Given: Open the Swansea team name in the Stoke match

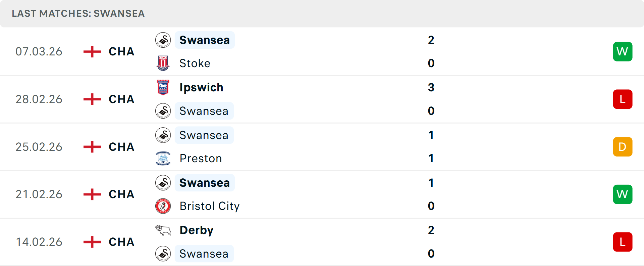Looking at the screenshot, I should (205, 40).
